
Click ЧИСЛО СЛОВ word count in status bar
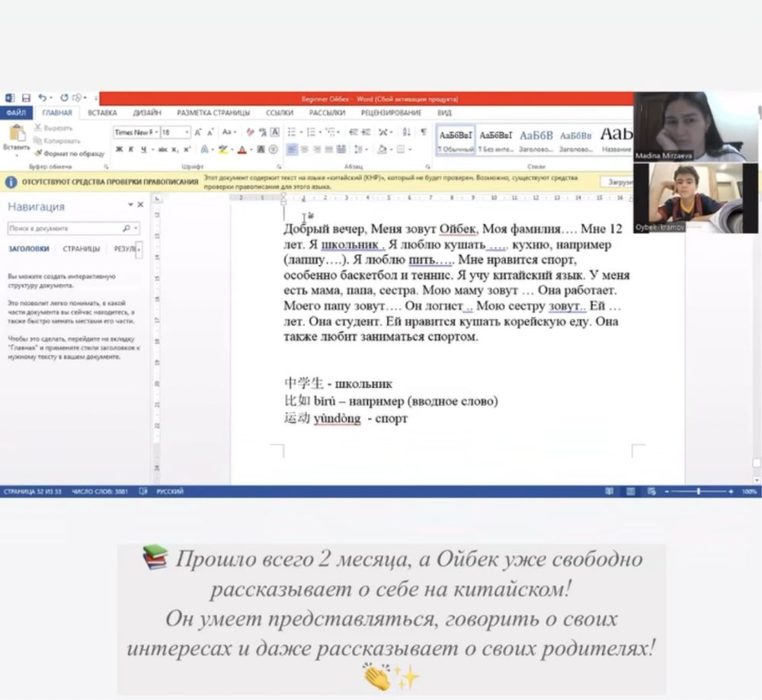(100, 491)
